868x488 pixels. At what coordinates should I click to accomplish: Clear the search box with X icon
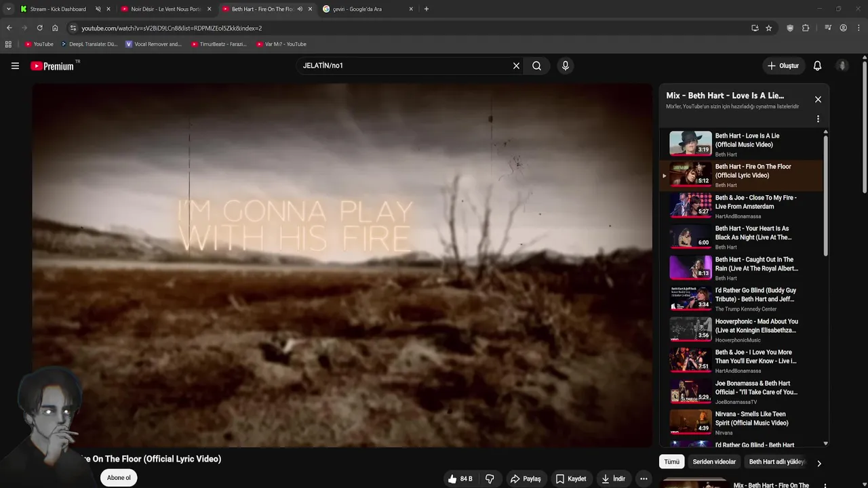[516, 66]
